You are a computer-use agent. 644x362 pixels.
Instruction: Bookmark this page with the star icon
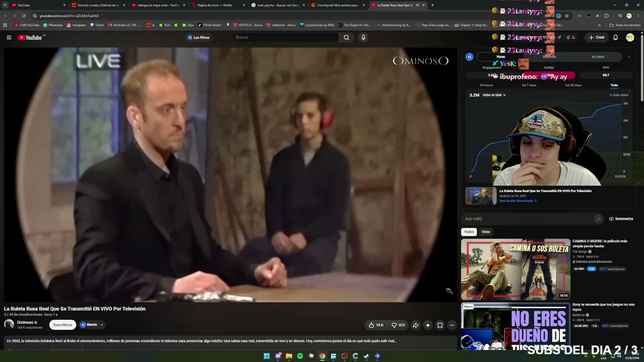567,16
